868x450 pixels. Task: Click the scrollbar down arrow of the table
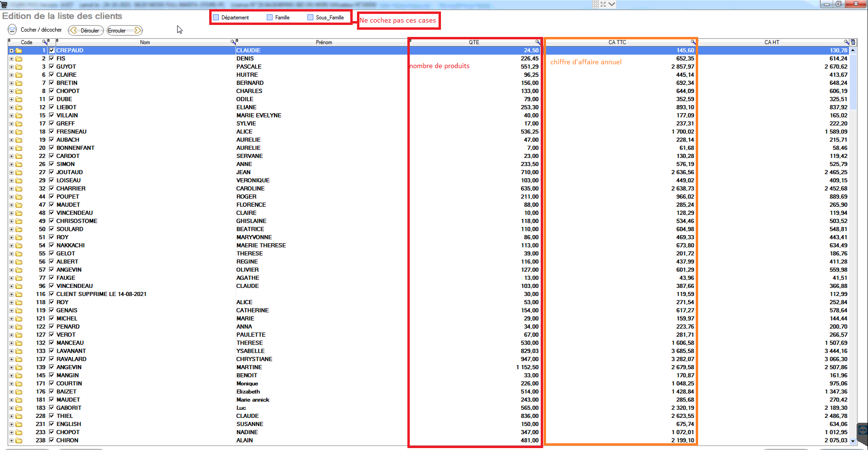coord(853,440)
